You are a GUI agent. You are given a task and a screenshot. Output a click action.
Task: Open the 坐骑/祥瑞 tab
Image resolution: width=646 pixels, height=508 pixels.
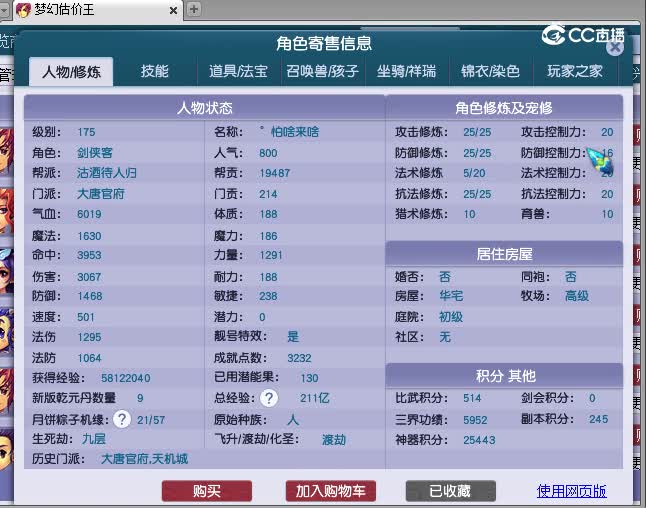pyautogui.click(x=407, y=71)
